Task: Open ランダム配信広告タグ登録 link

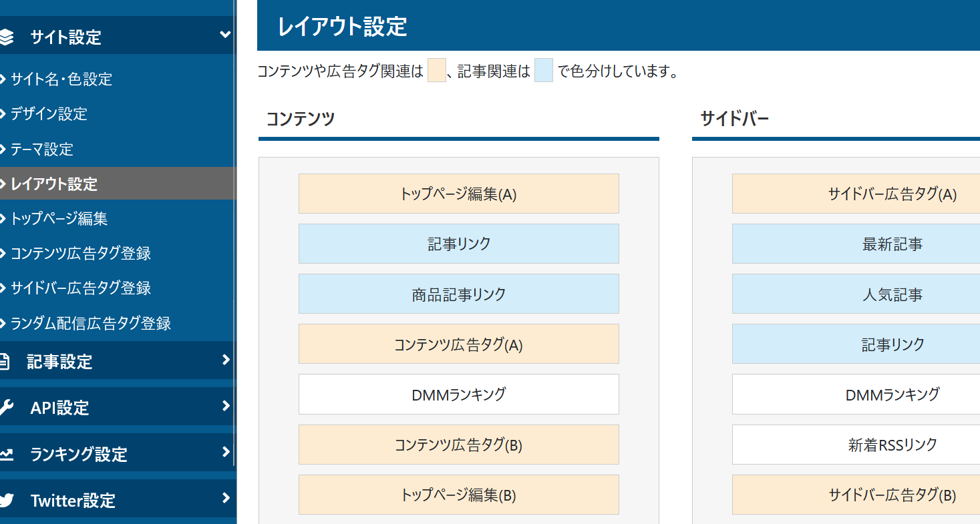Action: tap(91, 323)
